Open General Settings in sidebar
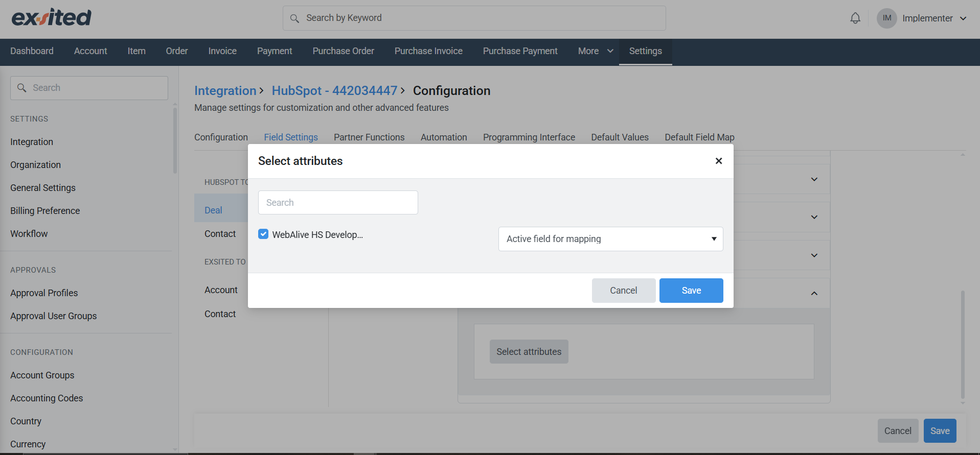980x455 pixels. 43,188
